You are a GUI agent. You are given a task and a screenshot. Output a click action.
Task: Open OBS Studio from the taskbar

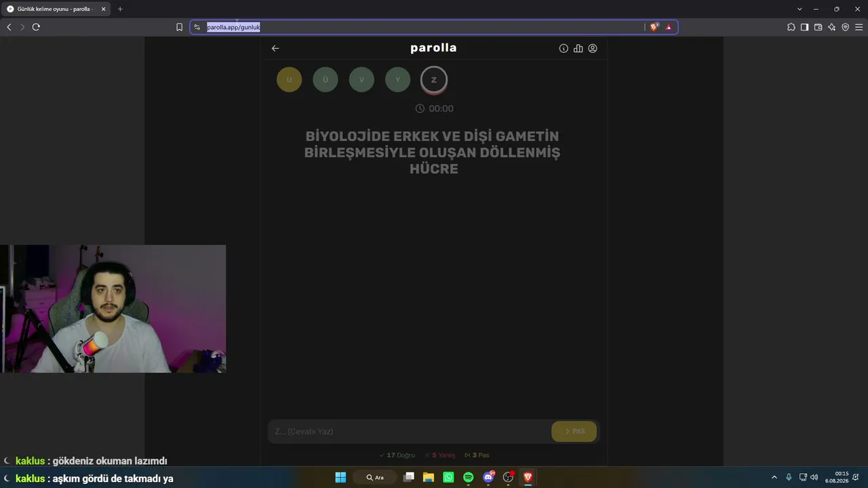click(508, 477)
